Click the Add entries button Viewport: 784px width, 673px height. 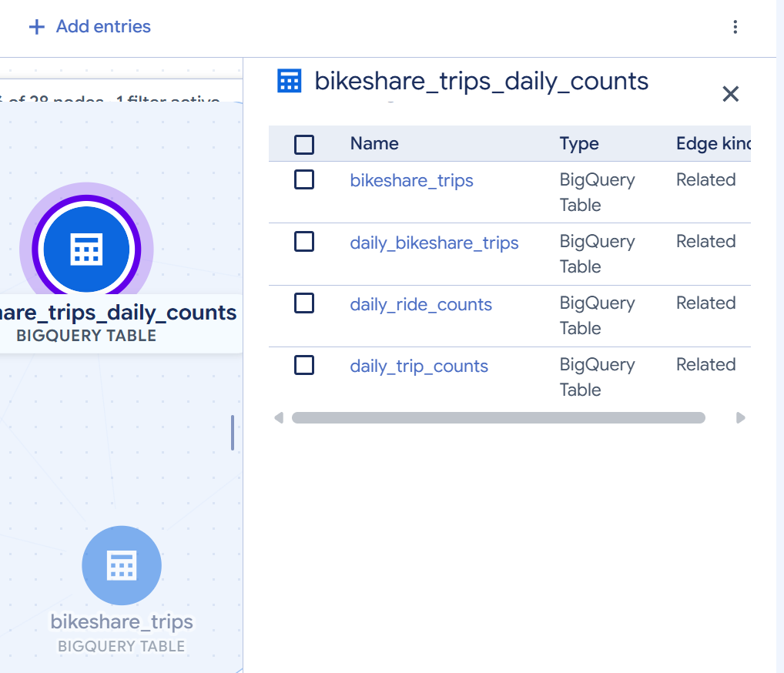90,26
